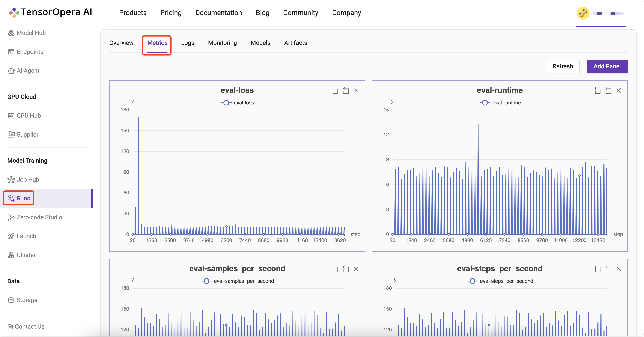Click the Endpoints terminal icon
This screenshot has height=337, width=644.
point(11,52)
